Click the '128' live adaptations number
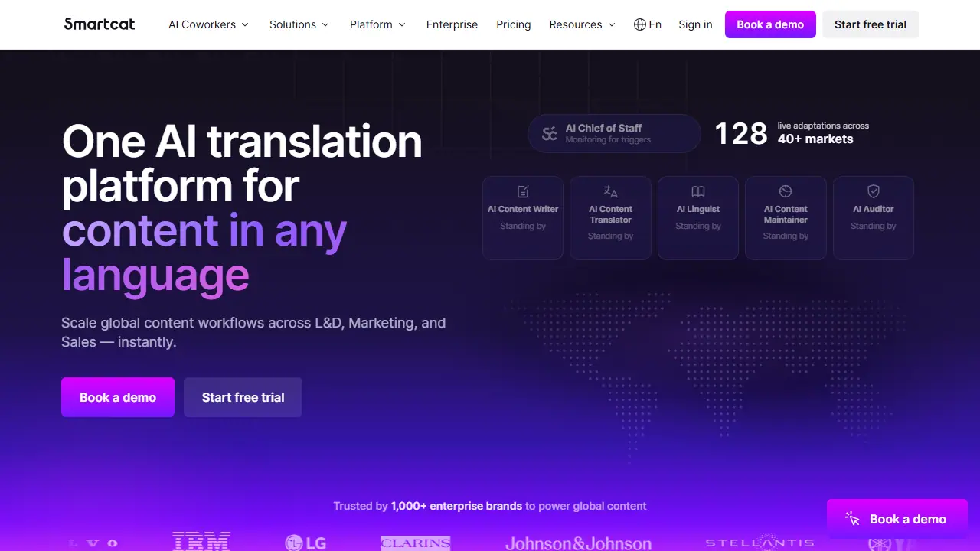 (741, 134)
